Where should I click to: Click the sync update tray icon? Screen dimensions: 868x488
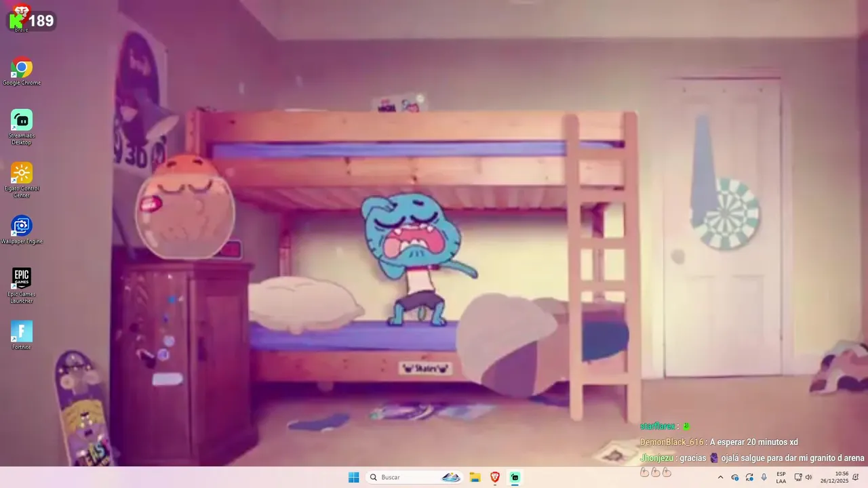pyautogui.click(x=749, y=477)
